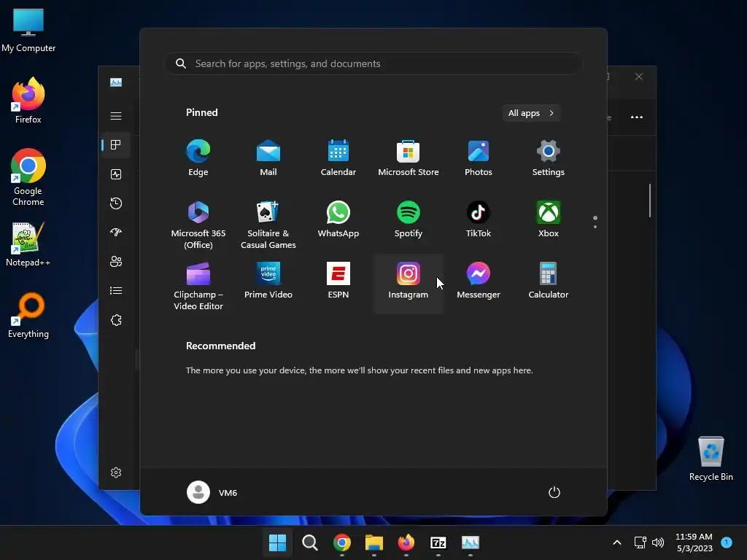Viewport: 747px width, 560px height.
Task: Launch the Calendar app
Action: pyautogui.click(x=338, y=158)
